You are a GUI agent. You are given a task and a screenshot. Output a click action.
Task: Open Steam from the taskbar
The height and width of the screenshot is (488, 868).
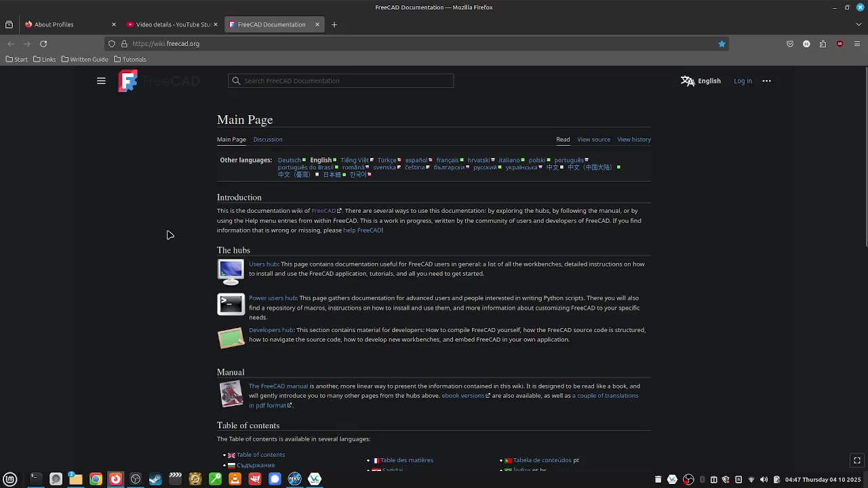click(155, 479)
